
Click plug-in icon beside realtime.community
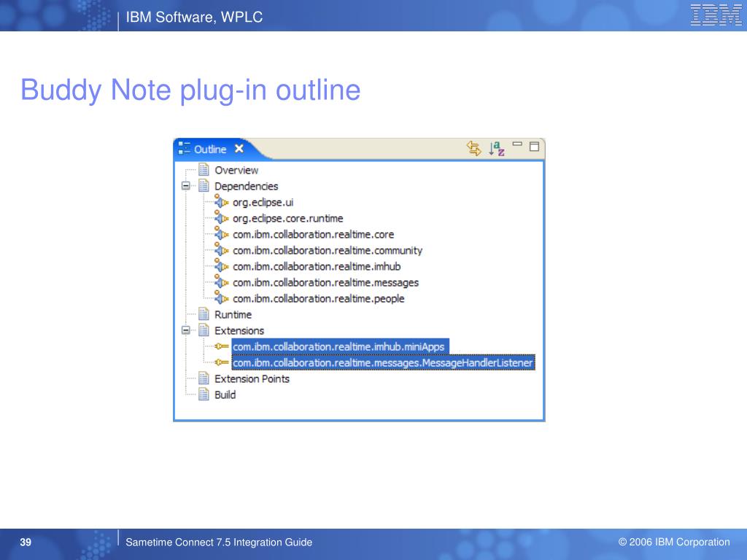pyautogui.click(x=221, y=249)
